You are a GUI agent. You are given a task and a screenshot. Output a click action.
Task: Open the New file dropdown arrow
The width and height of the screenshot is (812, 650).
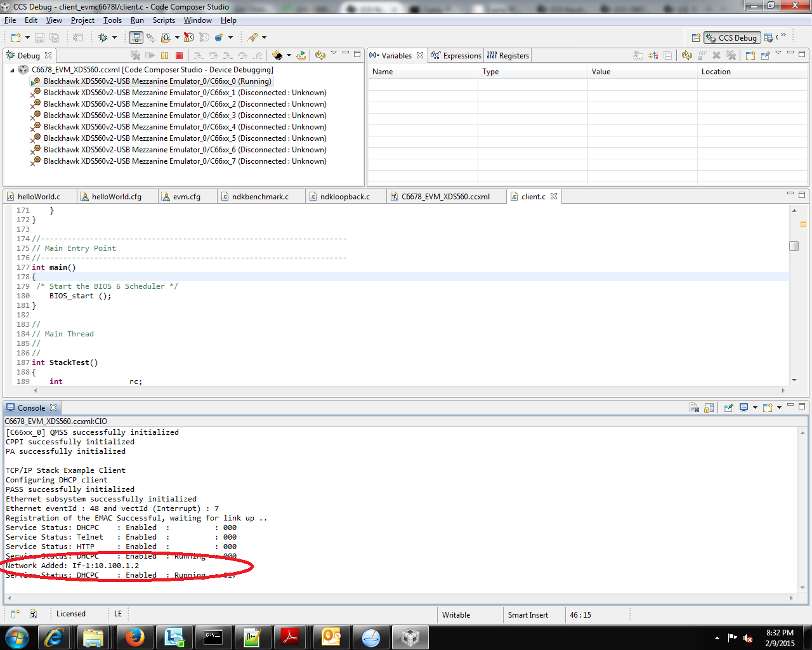[x=27, y=38]
